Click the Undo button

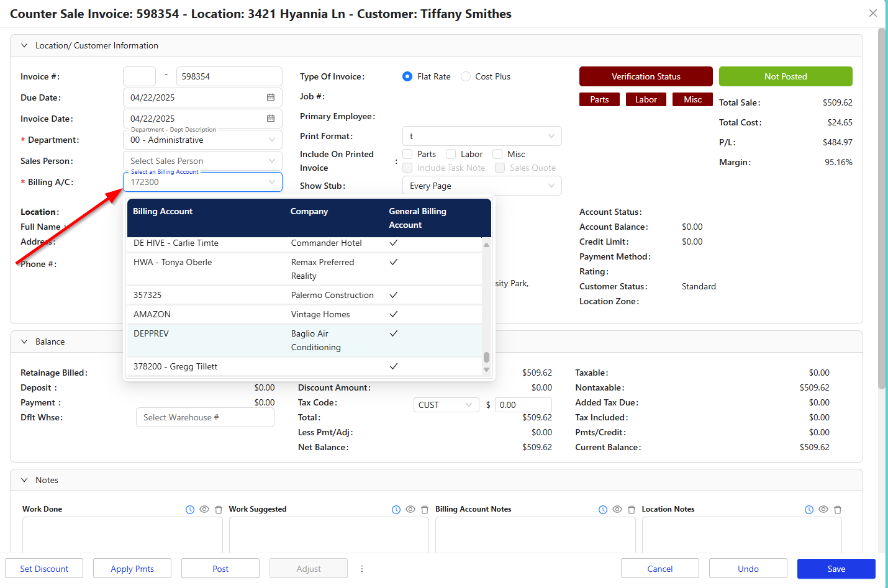coord(748,569)
